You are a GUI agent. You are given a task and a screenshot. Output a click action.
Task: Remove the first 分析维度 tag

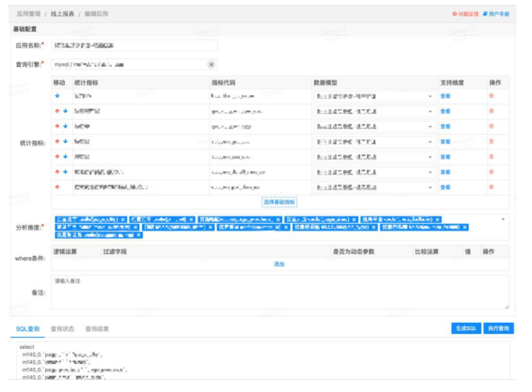[123, 219]
